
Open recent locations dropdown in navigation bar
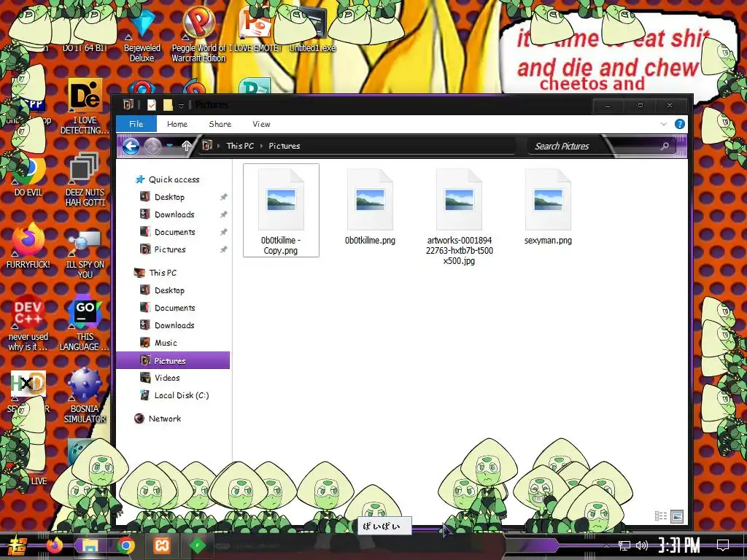(x=169, y=146)
